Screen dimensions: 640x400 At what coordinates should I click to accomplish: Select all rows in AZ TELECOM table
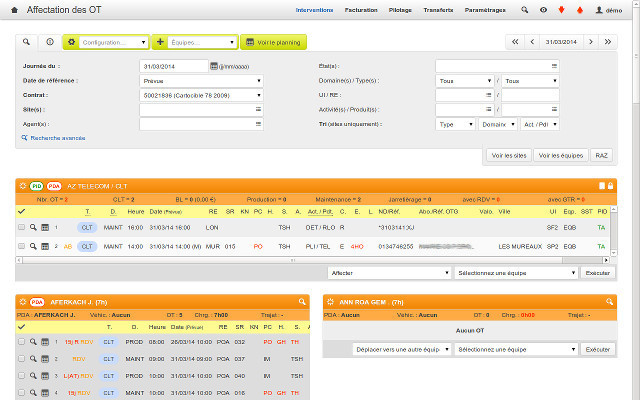click(21, 211)
